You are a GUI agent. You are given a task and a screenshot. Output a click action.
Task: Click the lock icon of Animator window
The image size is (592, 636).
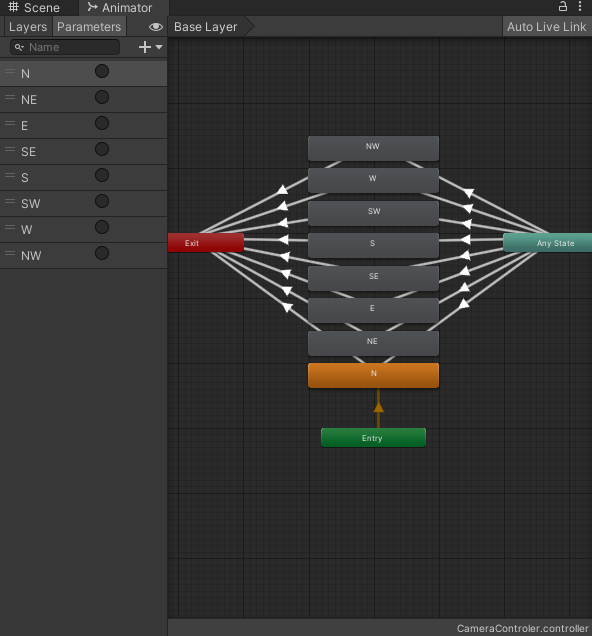point(563,6)
